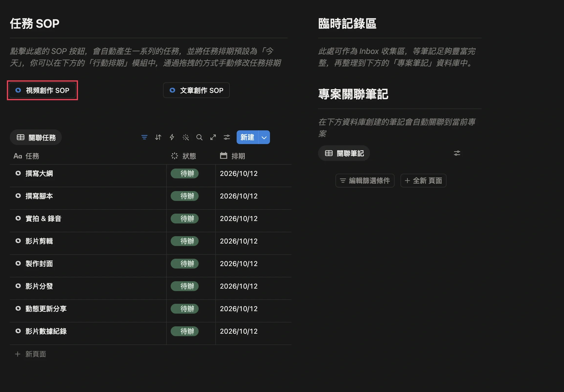Click the 視頻創作 SOP button

[42, 90]
